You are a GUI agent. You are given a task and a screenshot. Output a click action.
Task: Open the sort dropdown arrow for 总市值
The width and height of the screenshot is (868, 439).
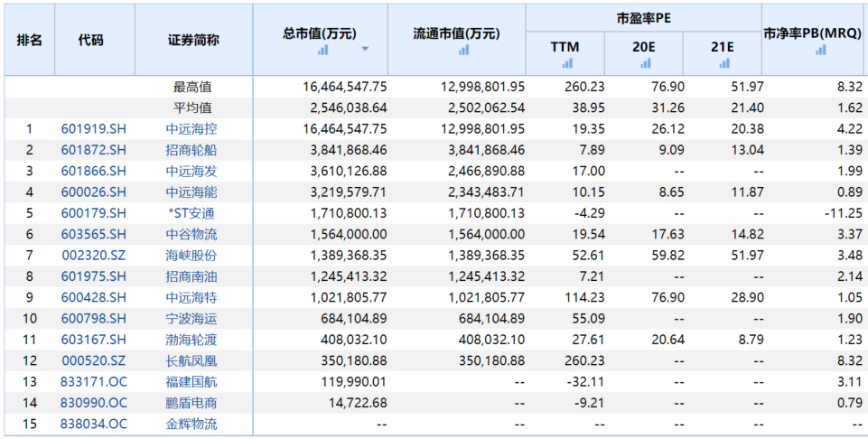(365, 50)
